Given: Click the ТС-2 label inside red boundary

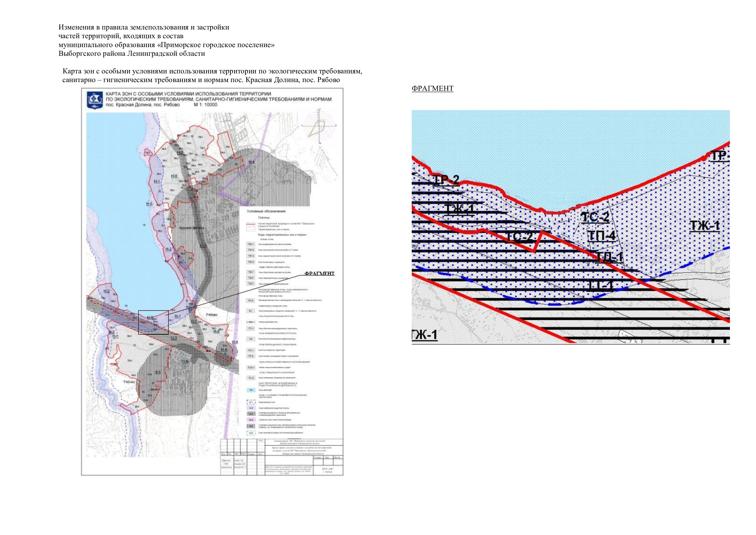Looking at the screenshot, I should point(519,237).
